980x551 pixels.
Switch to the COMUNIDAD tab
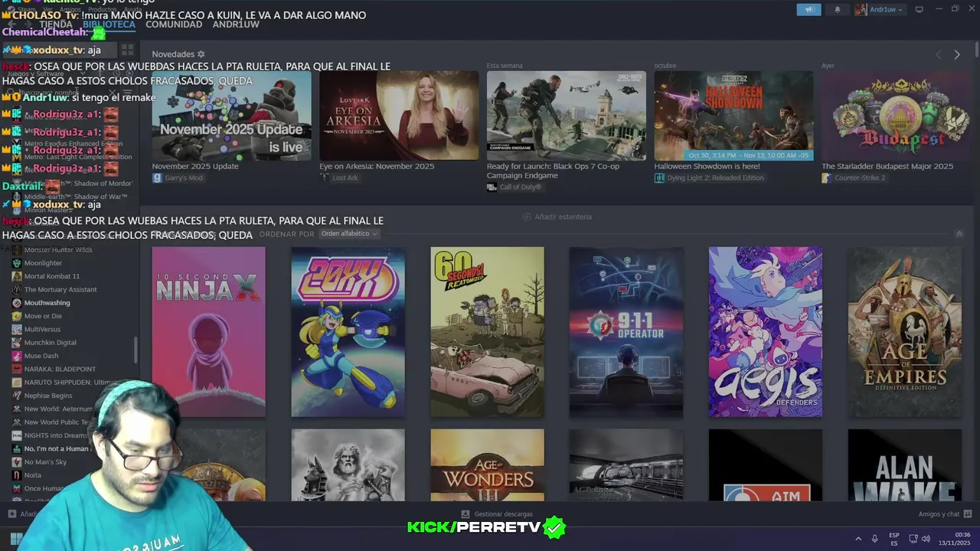(174, 24)
